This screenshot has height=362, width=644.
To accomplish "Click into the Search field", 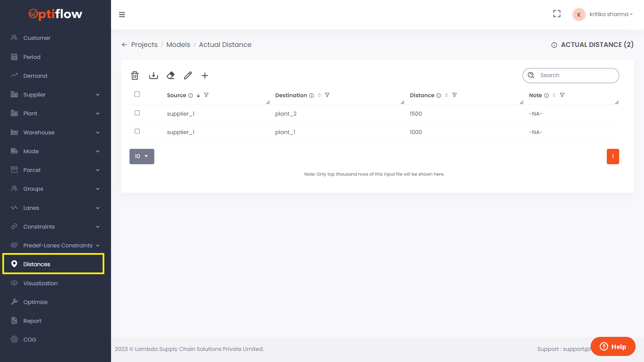I will (575, 75).
